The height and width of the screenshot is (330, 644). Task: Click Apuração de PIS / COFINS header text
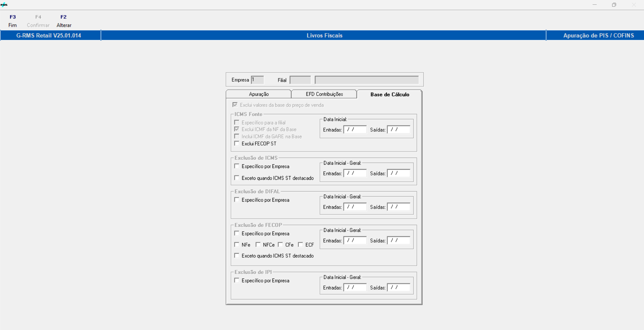click(599, 35)
